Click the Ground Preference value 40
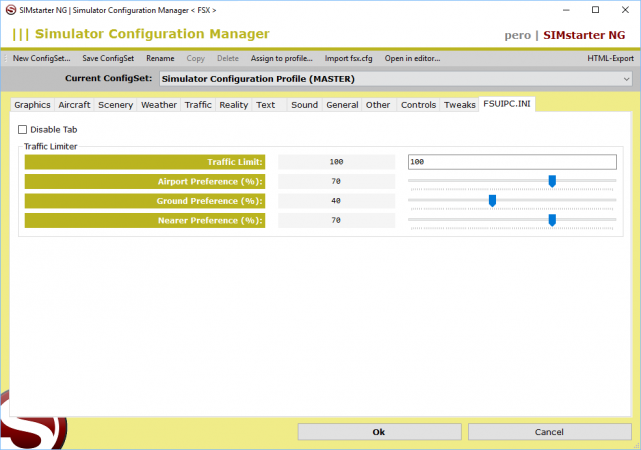 click(x=336, y=201)
